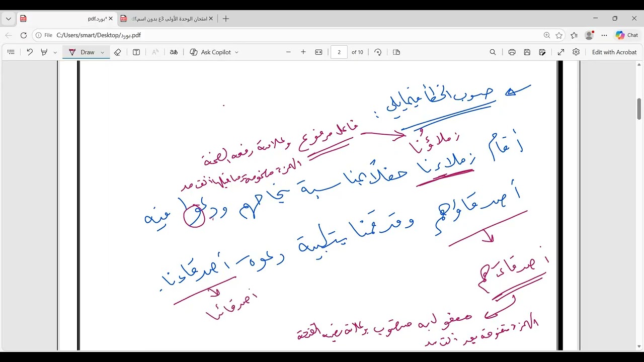Screen dimensions: 644x362
Task: Click Edit with Acrobat
Action: coord(614,52)
